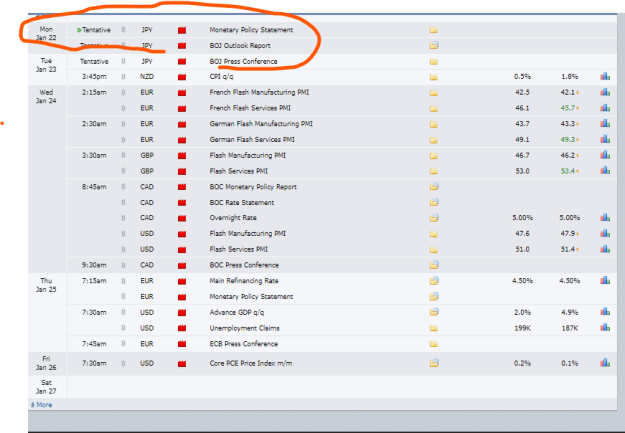Select French Flash Services PMI event name
This screenshot has height=433, width=625.
[250, 108]
